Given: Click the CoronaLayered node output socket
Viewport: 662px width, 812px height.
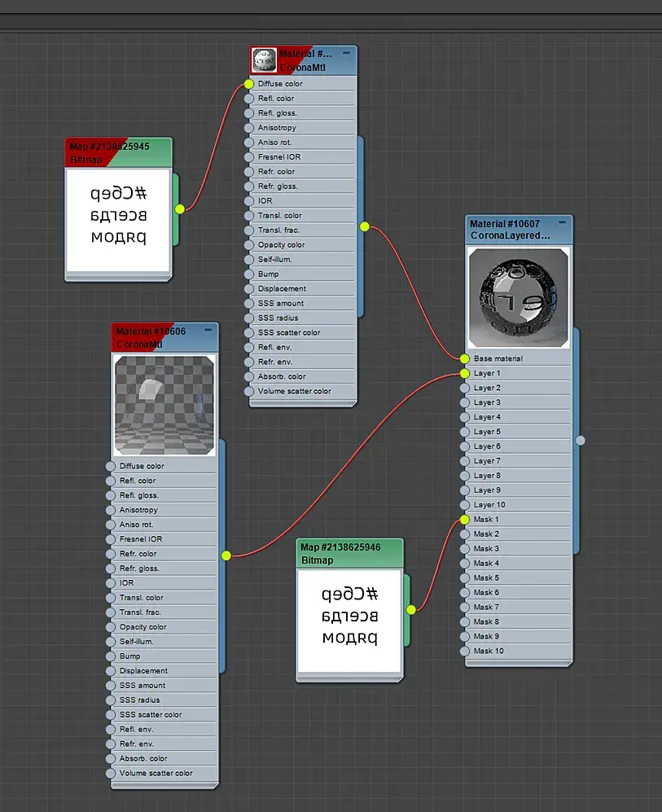Looking at the screenshot, I should 581,441.
